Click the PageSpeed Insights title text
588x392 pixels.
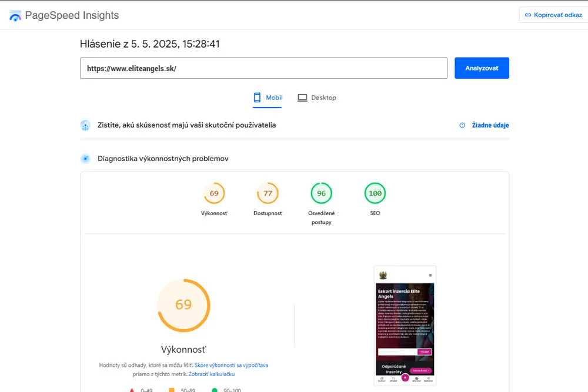click(x=72, y=15)
